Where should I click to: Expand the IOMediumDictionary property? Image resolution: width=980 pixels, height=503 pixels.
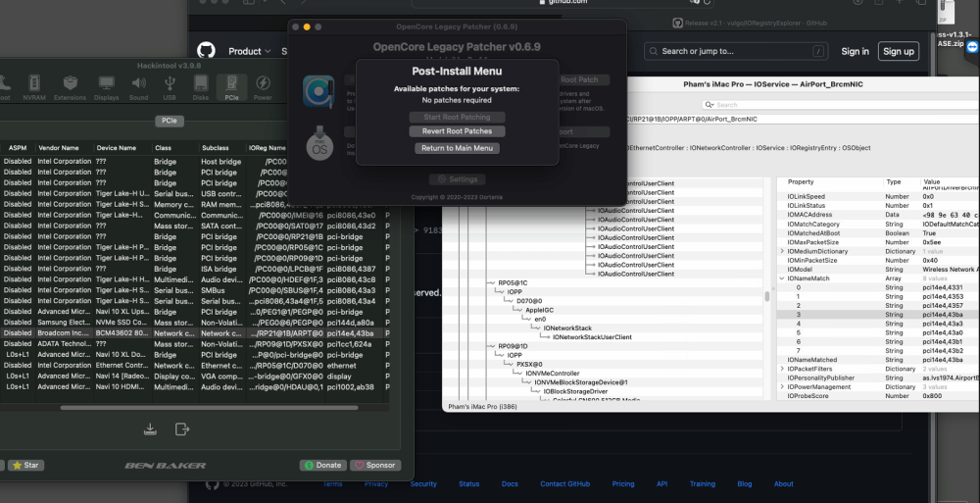782,251
